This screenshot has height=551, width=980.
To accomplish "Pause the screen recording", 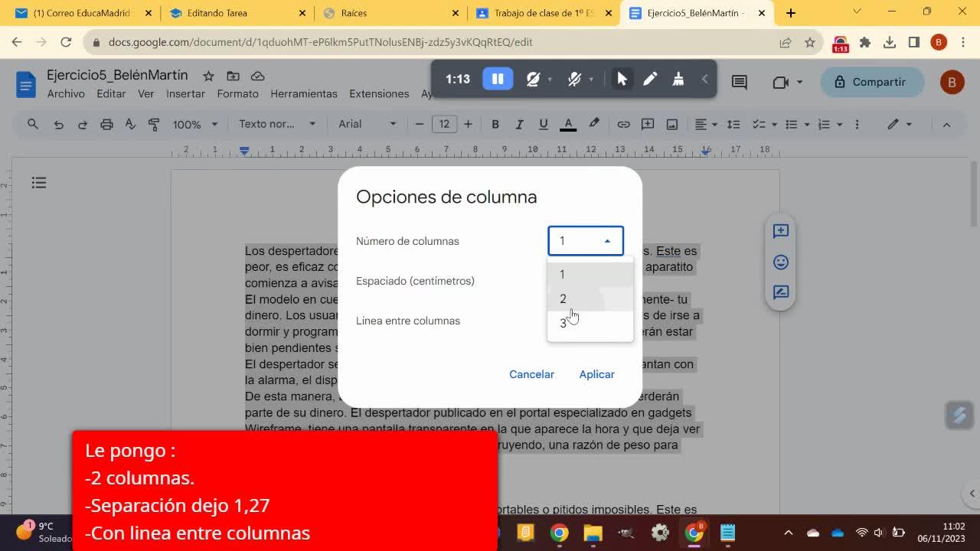I will [498, 79].
